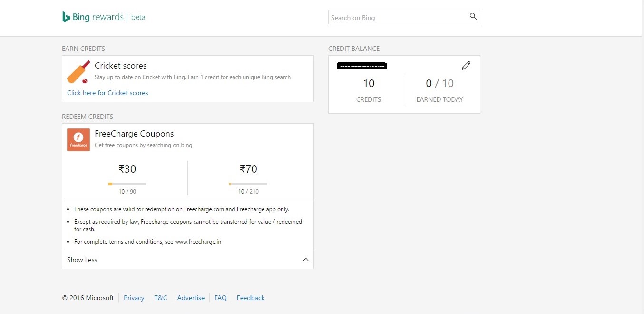This screenshot has width=644, height=314.
Task: Collapse the section with the Show Less chevron
Action: click(306, 260)
